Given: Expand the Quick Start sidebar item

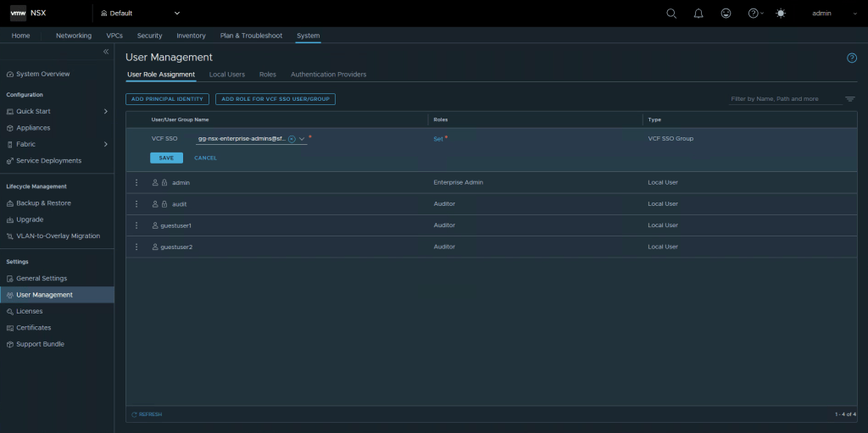Looking at the screenshot, I should click(x=105, y=111).
